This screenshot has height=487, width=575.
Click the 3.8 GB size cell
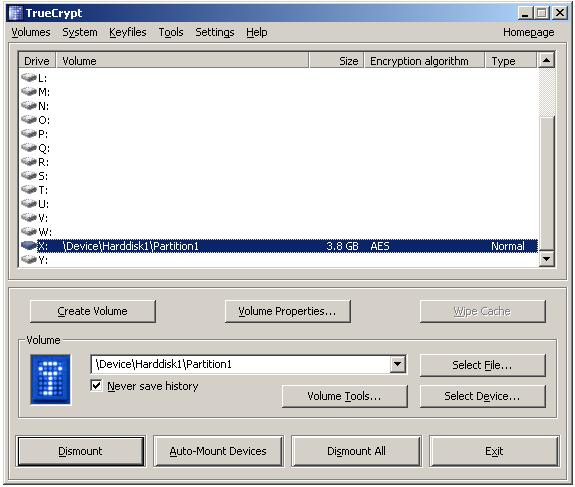[x=342, y=246]
